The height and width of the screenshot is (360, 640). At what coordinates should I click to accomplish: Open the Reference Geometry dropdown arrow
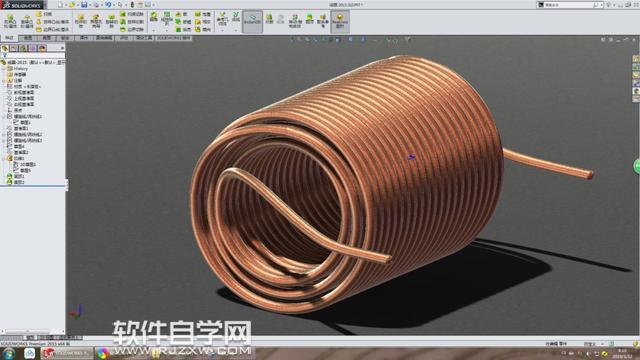[x=222, y=30]
